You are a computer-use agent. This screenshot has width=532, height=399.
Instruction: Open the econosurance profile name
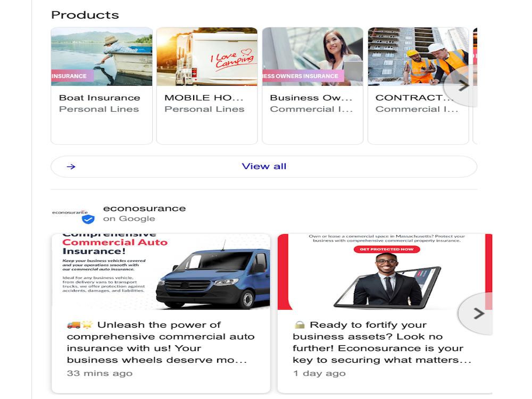(x=145, y=209)
